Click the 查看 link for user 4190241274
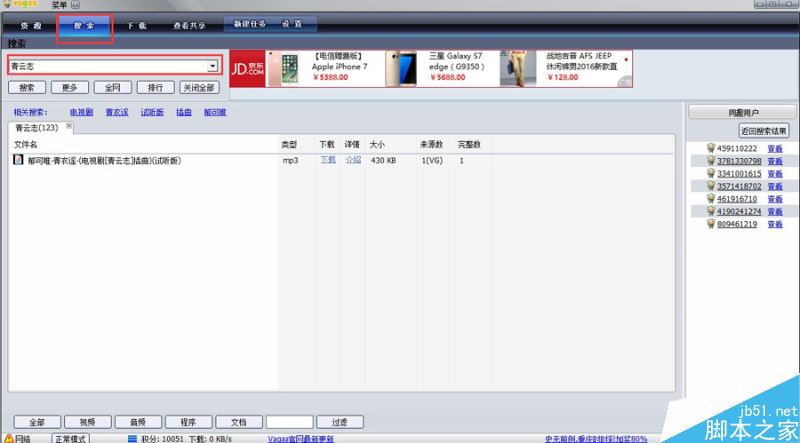 point(775,211)
